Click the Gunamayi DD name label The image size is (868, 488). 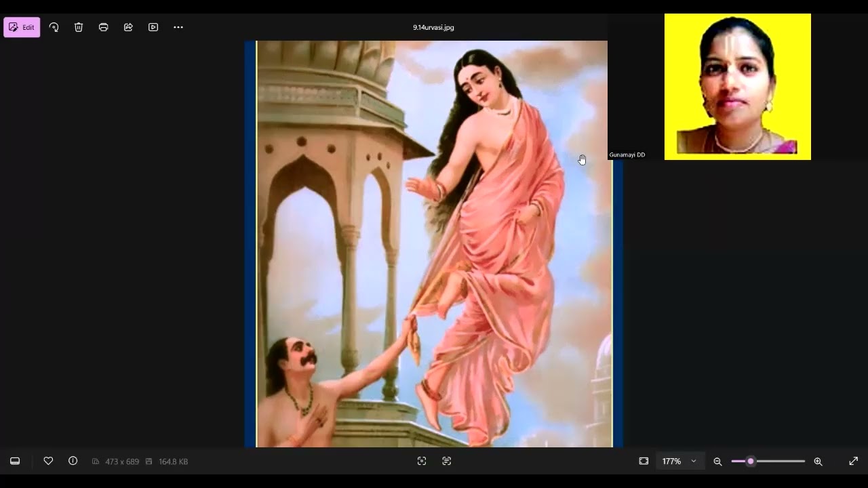point(627,155)
